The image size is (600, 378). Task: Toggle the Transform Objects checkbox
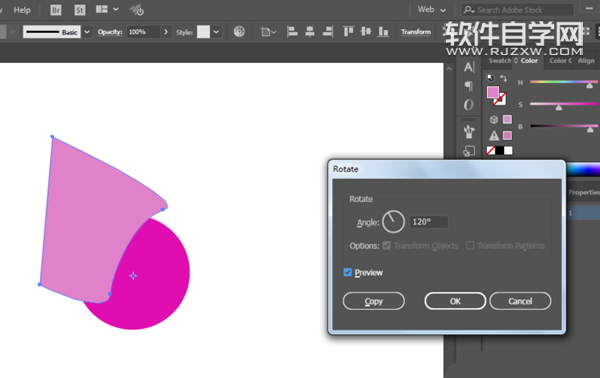386,246
